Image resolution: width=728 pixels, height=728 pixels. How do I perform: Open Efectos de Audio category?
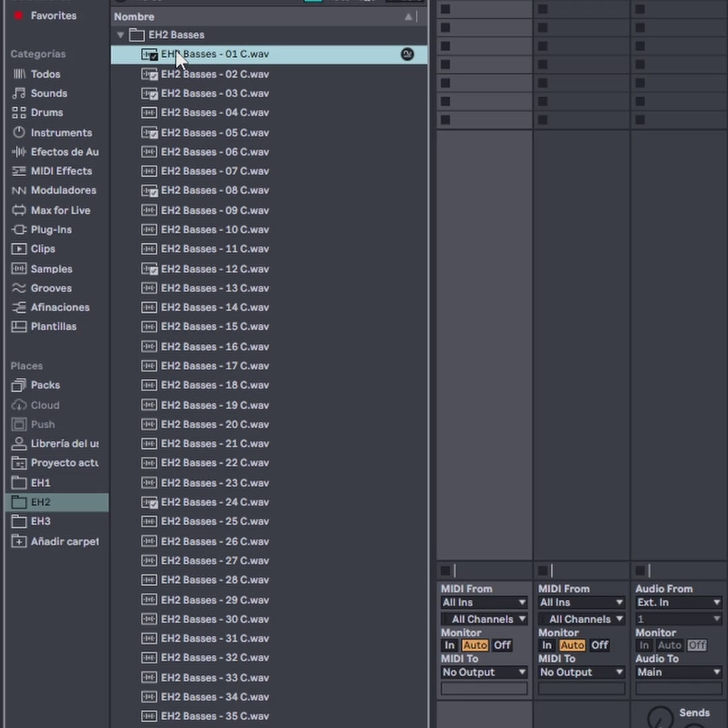(55, 152)
